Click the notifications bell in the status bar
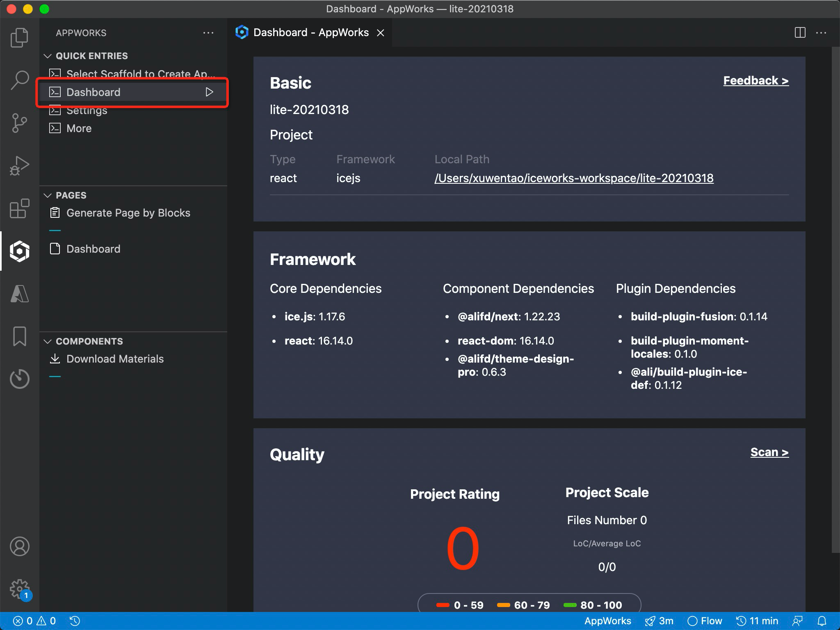840x630 pixels. pos(822,621)
